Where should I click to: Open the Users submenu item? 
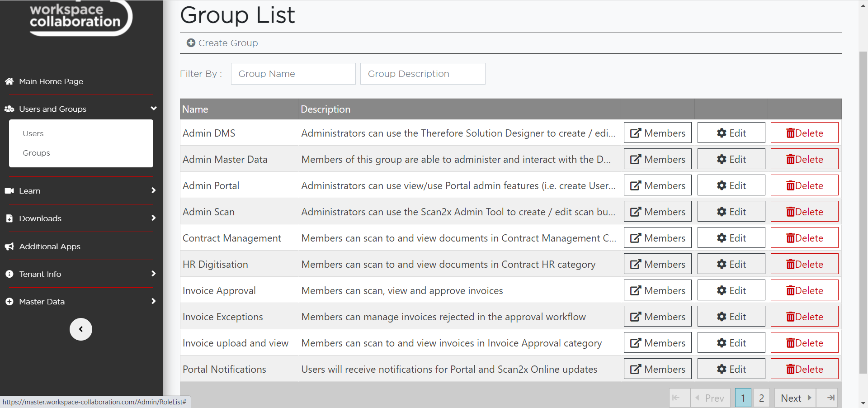[x=33, y=133]
